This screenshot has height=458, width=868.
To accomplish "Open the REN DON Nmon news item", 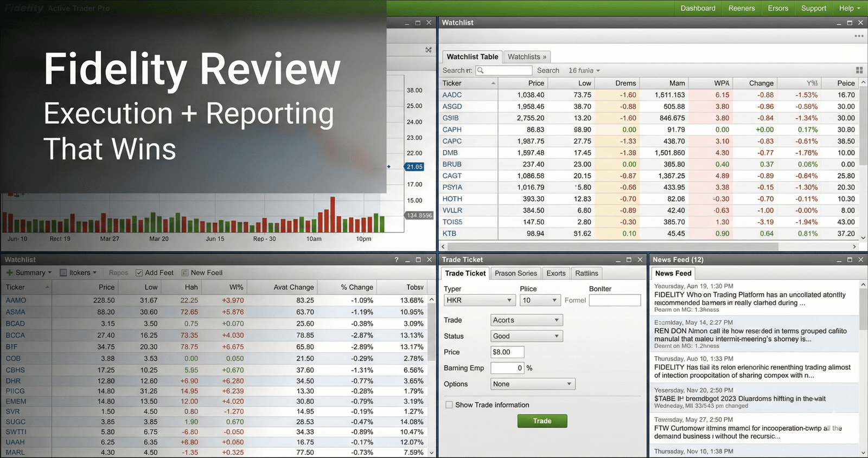I will (x=754, y=334).
